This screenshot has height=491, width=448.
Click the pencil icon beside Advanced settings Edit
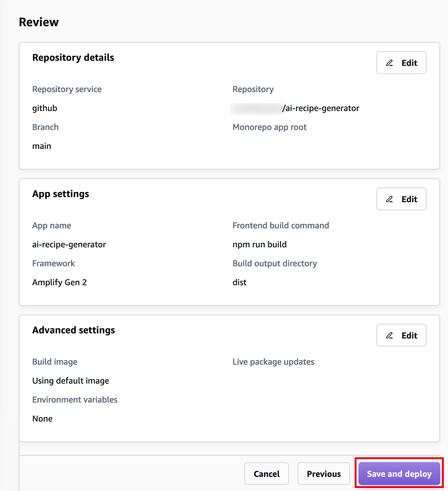point(389,335)
